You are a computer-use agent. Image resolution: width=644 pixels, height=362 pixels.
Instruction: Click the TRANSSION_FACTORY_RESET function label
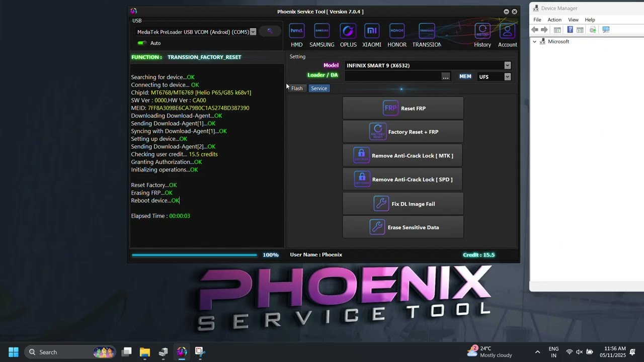[204, 57]
